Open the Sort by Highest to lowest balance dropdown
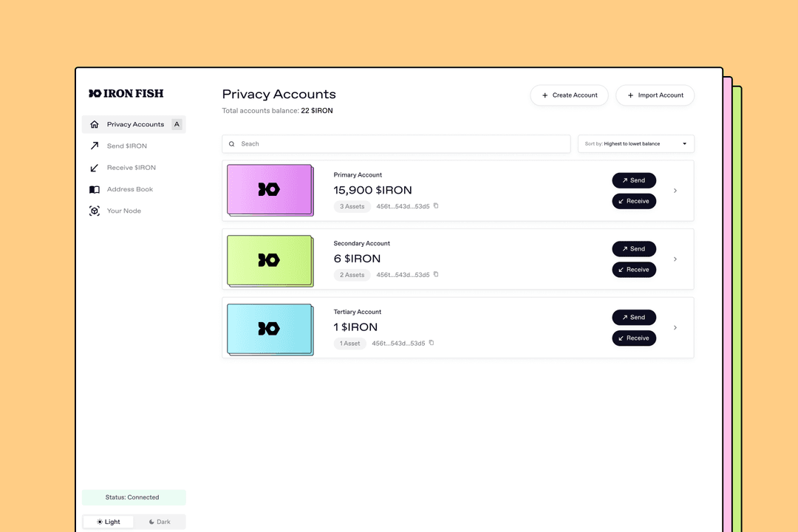The height and width of the screenshot is (532, 798). point(635,143)
